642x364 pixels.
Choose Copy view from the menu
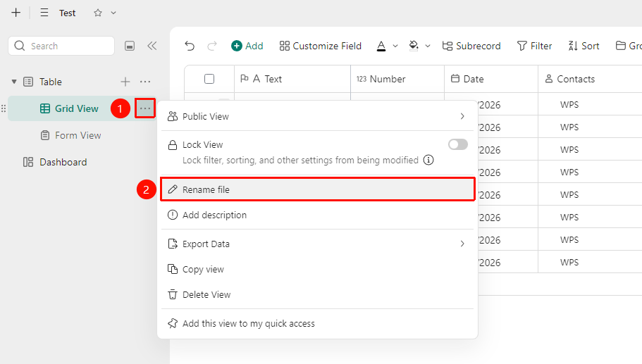pyautogui.click(x=317, y=270)
